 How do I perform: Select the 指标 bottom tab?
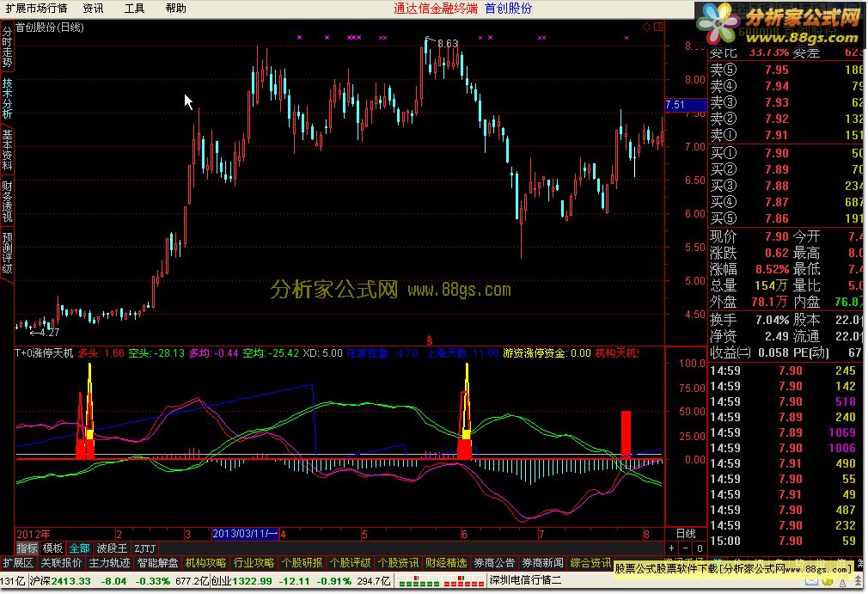tap(27, 548)
